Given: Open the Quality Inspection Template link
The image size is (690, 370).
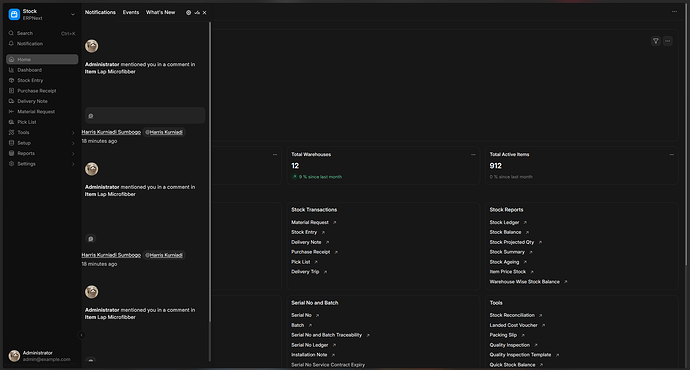Looking at the screenshot, I should tap(520, 355).
